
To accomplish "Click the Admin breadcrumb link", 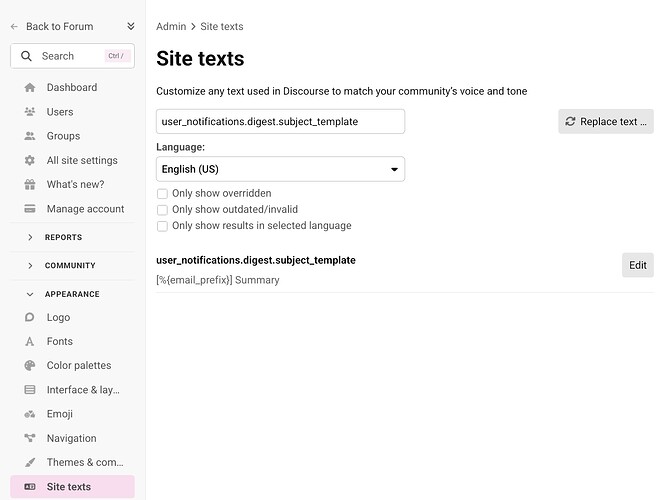I will click(x=171, y=27).
